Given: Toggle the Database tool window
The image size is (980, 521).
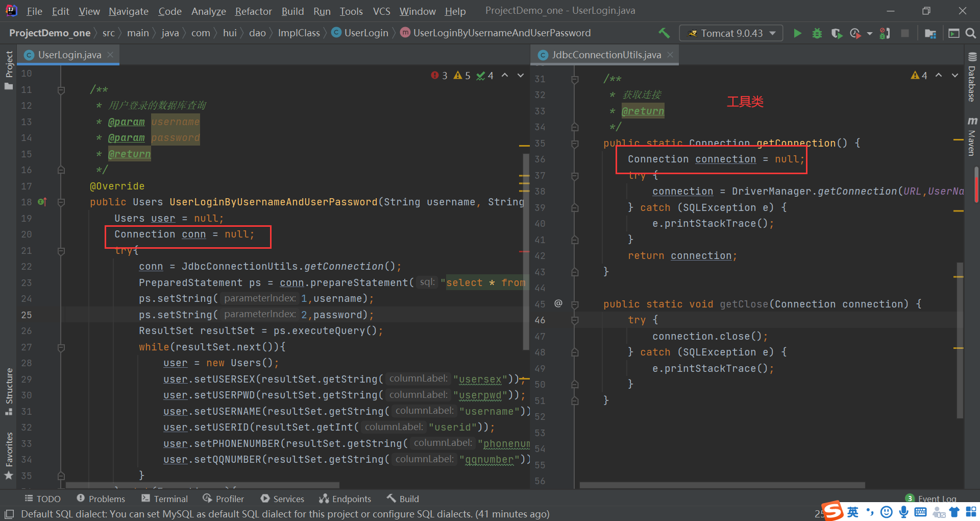Looking at the screenshot, I should (972, 77).
